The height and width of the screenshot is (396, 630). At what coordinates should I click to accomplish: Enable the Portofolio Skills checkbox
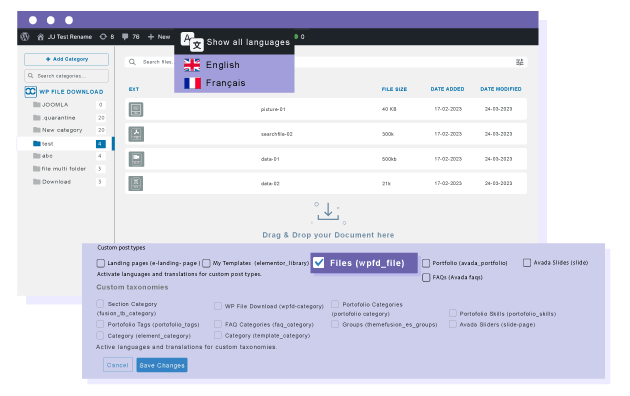point(452,313)
